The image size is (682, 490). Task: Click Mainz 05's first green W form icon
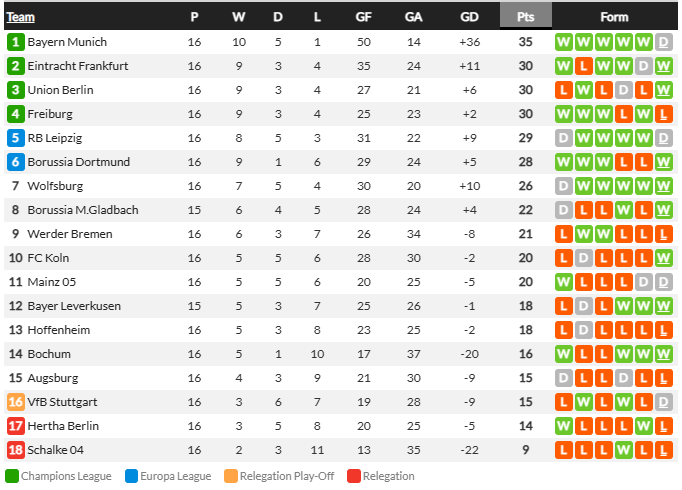[563, 282]
